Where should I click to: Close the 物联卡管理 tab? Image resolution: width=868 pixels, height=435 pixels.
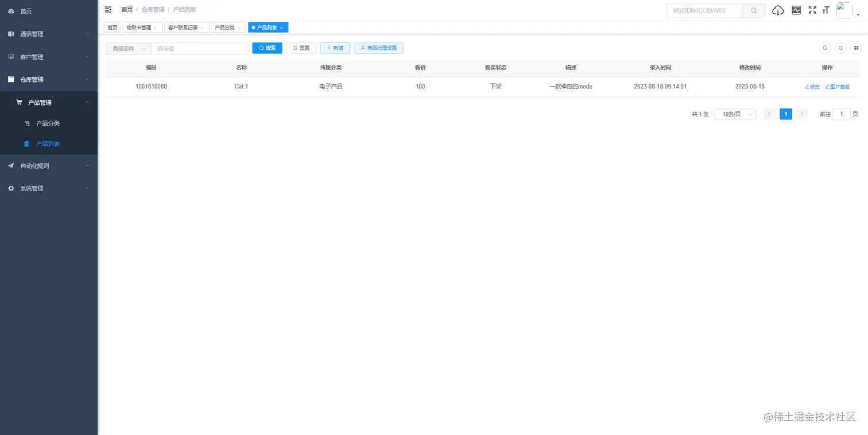(155, 28)
